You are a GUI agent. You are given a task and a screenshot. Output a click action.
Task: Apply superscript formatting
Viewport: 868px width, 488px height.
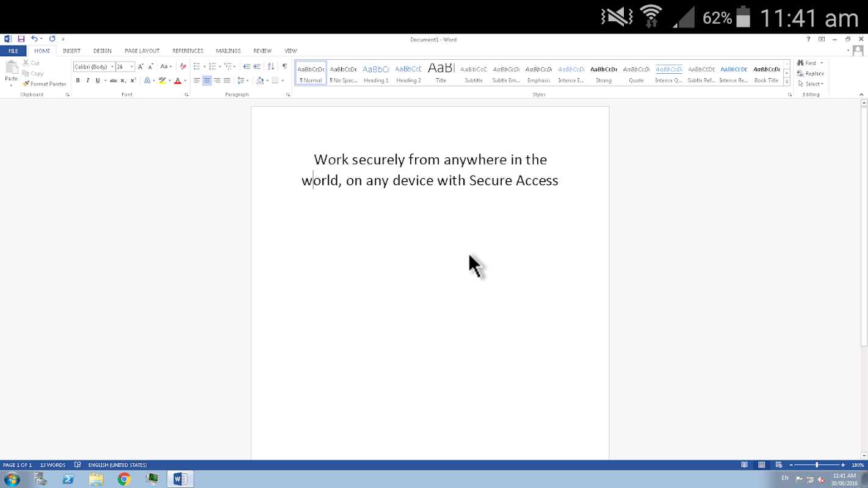click(133, 81)
